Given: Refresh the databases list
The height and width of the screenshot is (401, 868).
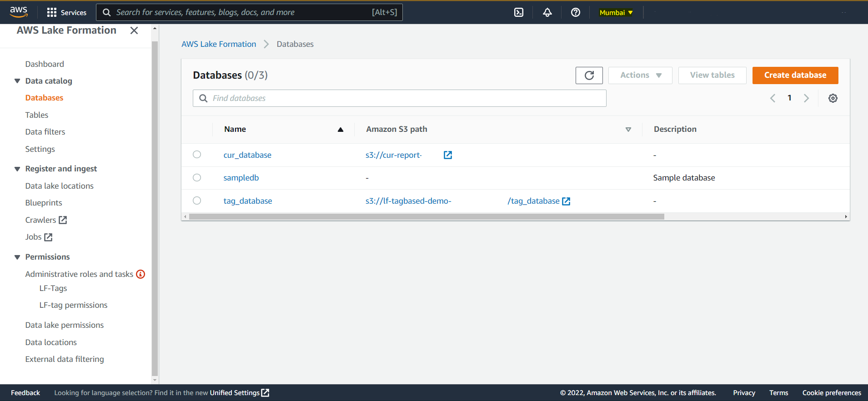Looking at the screenshot, I should click(x=589, y=75).
